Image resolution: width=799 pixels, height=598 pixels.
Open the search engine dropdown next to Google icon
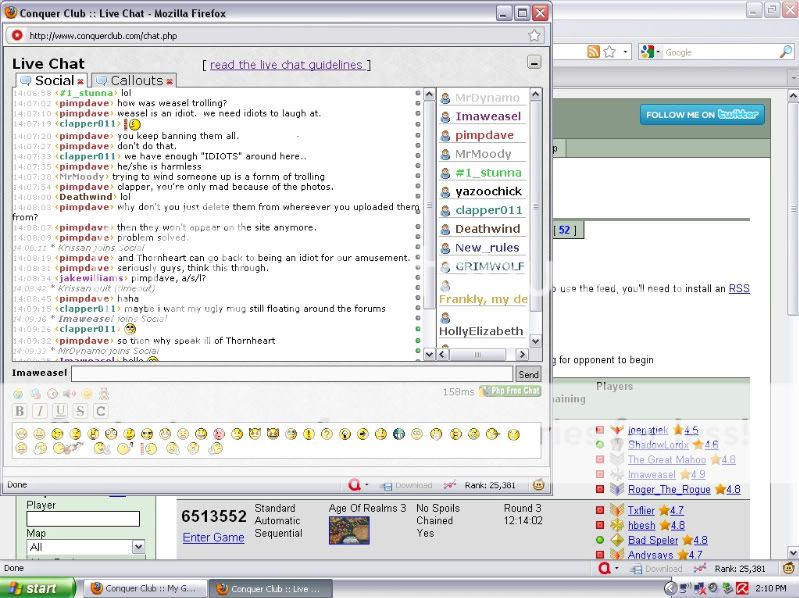[657, 52]
